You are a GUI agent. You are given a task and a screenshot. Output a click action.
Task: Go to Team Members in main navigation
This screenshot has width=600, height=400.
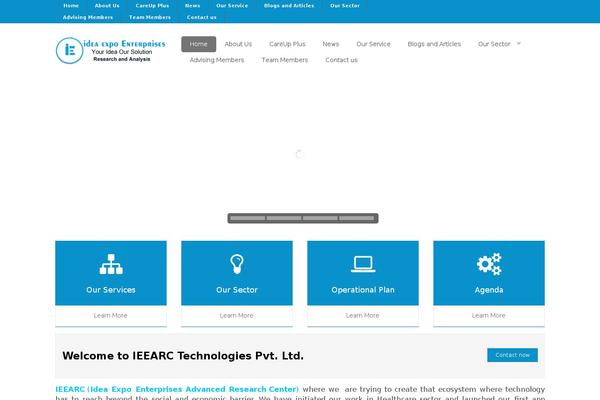pos(285,60)
